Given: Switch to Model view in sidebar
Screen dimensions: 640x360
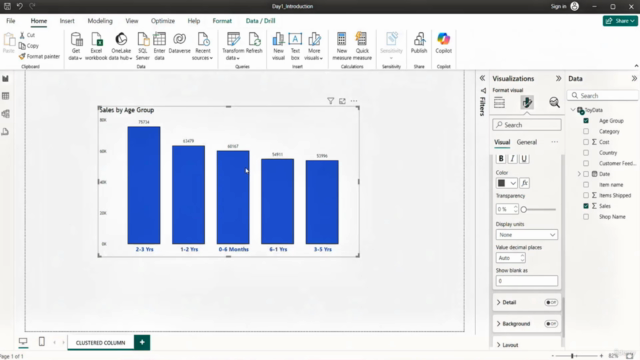Looking at the screenshot, I should point(6,114).
